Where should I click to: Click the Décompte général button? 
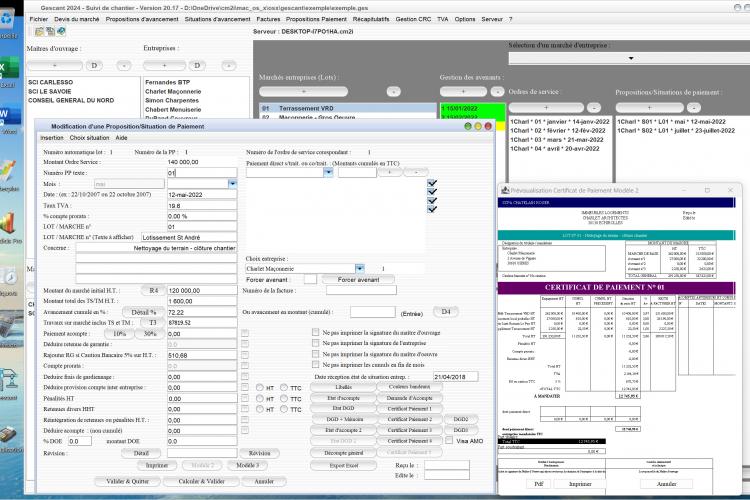(343, 453)
